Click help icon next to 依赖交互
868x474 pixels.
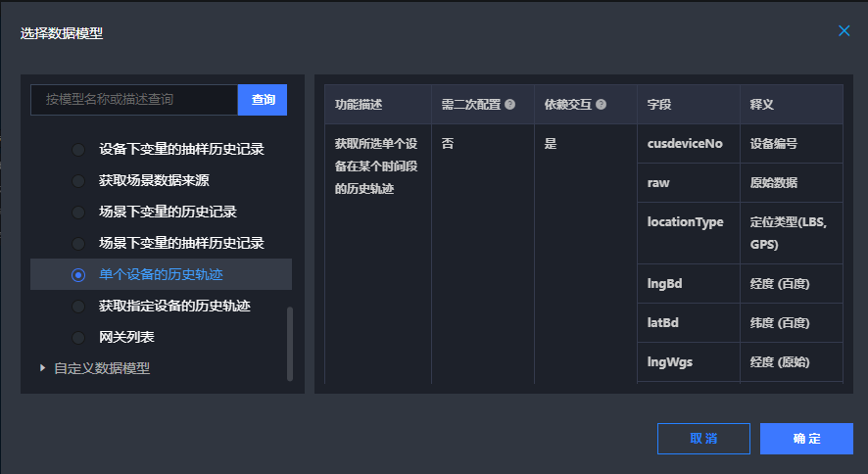point(601,105)
